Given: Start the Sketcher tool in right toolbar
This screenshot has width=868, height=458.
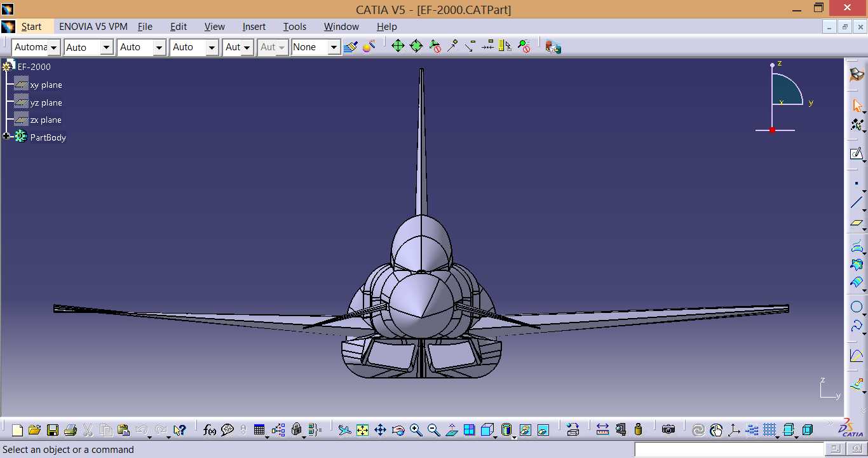Looking at the screenshot, I should [x=857, y=153].
